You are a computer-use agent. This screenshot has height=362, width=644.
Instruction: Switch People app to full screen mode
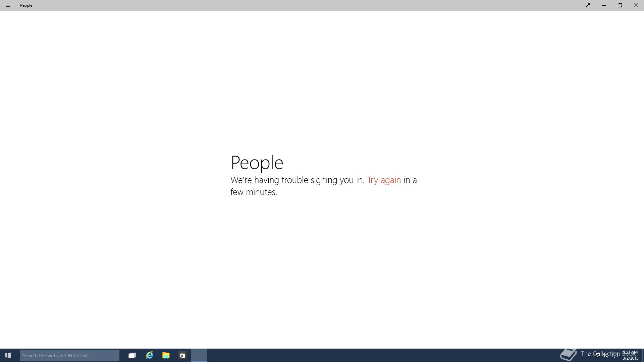[x=588, y=5]
